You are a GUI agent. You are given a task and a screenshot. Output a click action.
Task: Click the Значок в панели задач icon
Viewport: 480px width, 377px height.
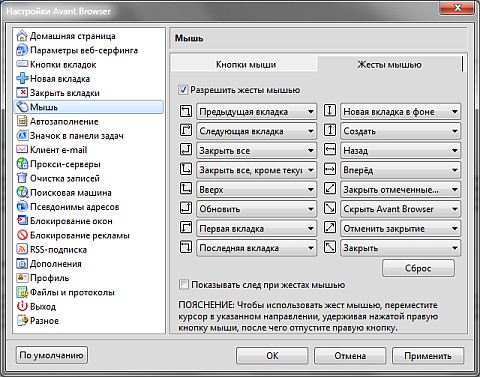click(22, 136)
